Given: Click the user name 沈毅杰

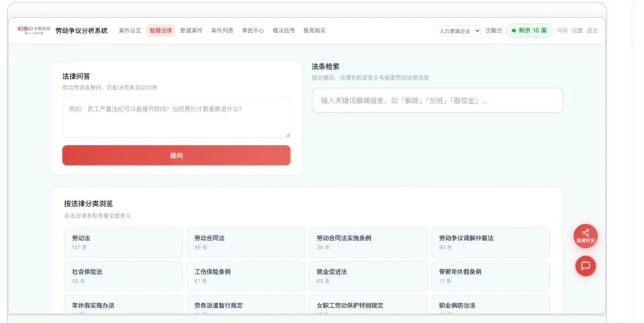Looking at the screenshot, I should point(494,30).
